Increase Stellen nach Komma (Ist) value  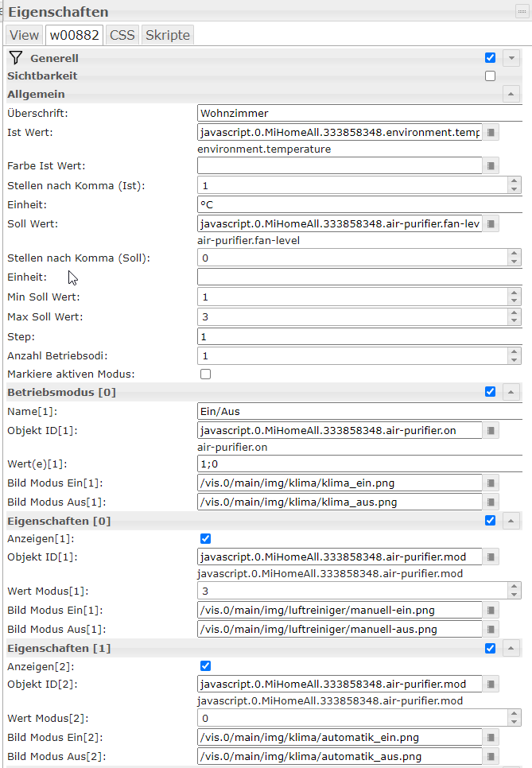[515, 181]
